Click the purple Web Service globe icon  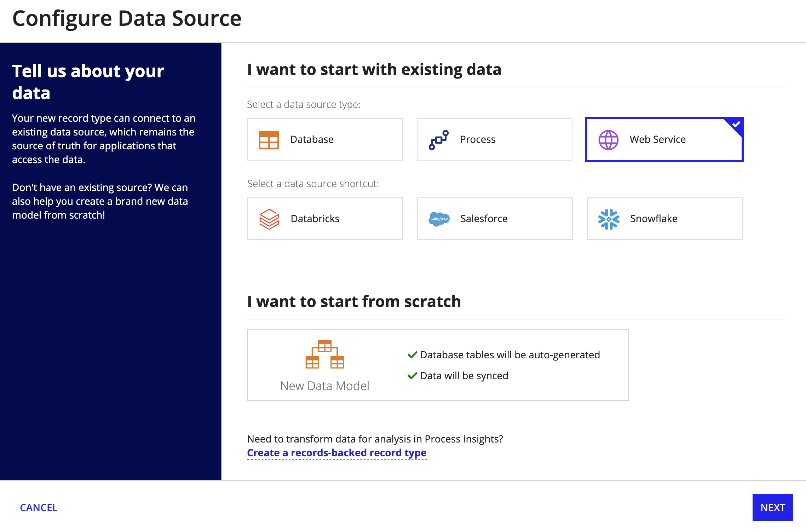[609, 140]
